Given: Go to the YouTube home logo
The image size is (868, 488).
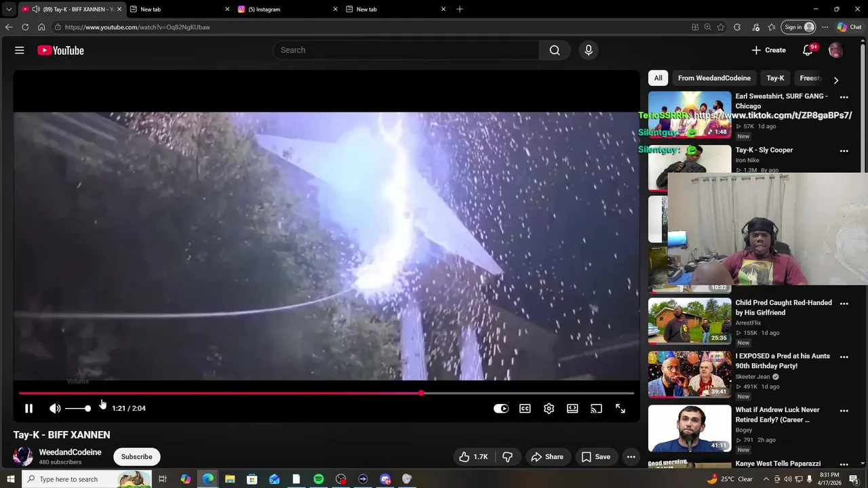Looking at the screenshot, I should click(60, 50).
